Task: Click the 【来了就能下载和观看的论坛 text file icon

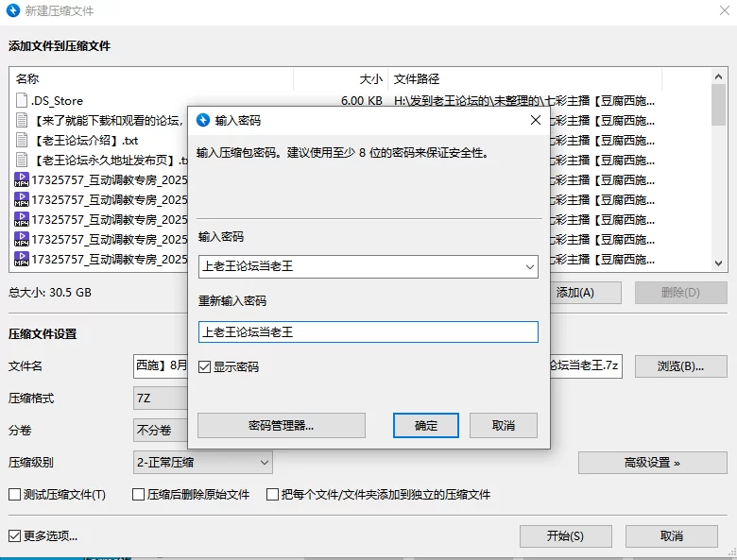Action: tap(22, 120)
